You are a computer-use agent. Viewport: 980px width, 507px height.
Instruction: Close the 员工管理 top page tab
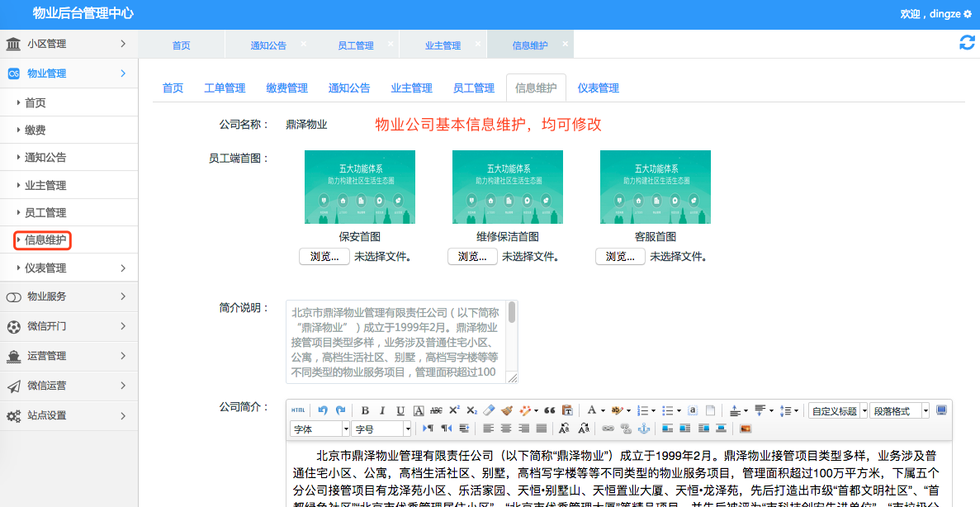391,44
